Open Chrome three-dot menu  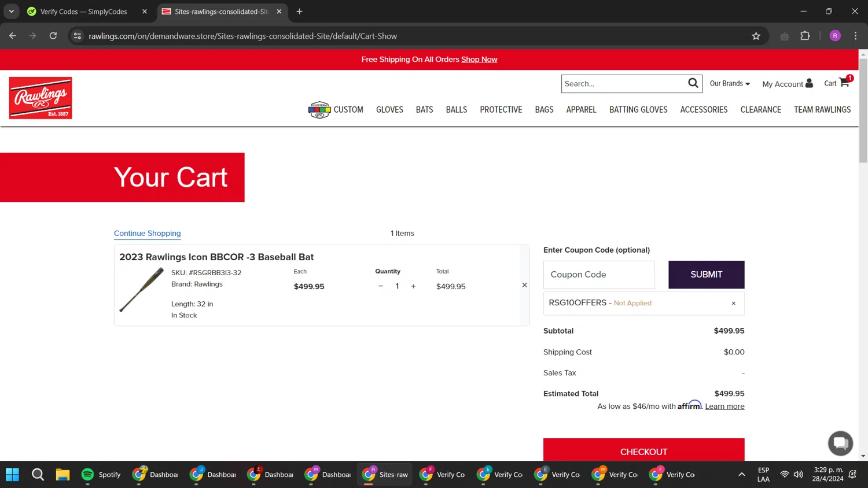855,36
